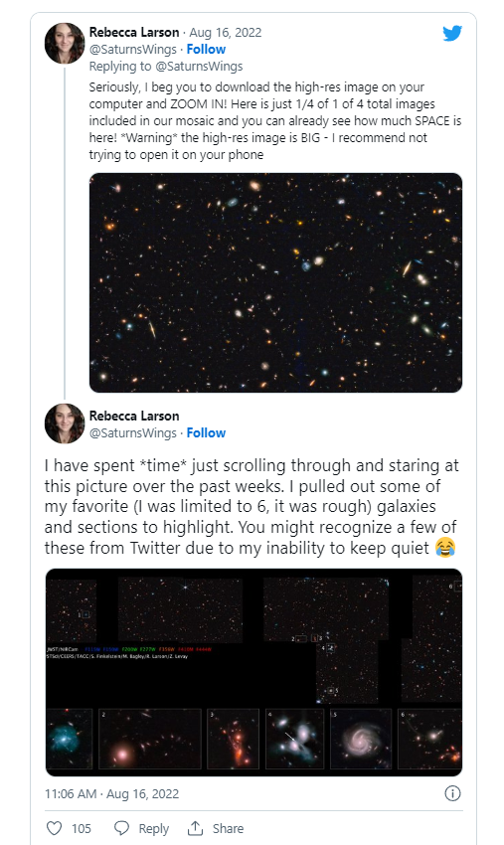The width and height of the screenshot is (504, 845).
Task: Open Rebecca Larson's second profile avatar
Action: (65, 423)
